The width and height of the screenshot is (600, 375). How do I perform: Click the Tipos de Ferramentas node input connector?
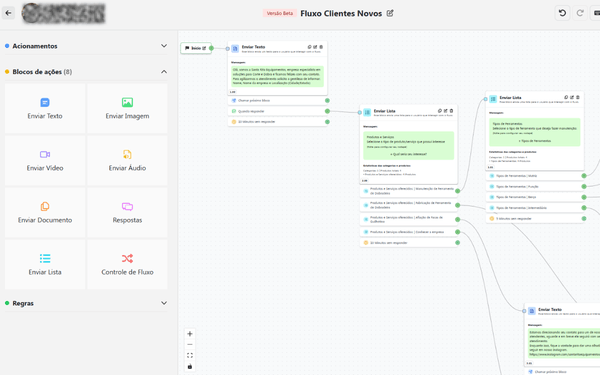click(x=486, y=99)
